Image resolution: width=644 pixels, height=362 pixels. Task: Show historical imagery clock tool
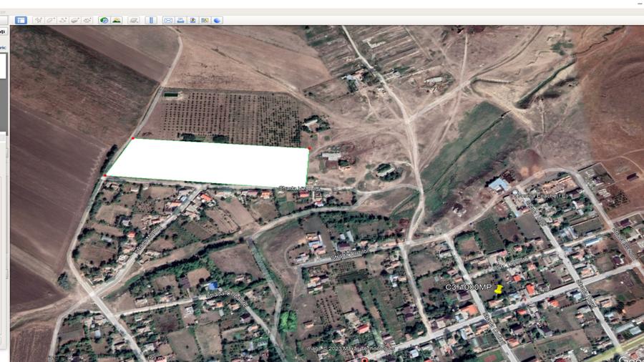[104, 20]
